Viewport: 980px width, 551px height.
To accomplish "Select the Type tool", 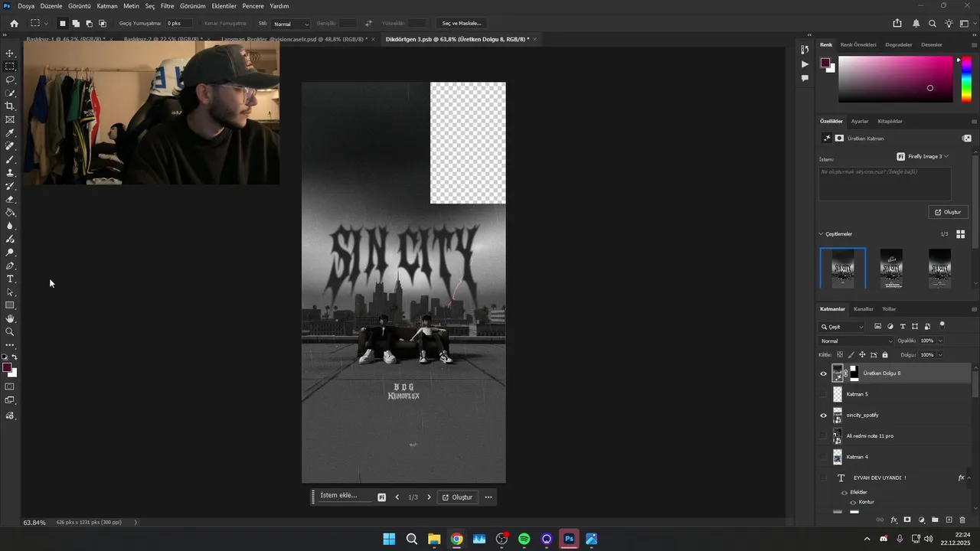I will point(10,279).
